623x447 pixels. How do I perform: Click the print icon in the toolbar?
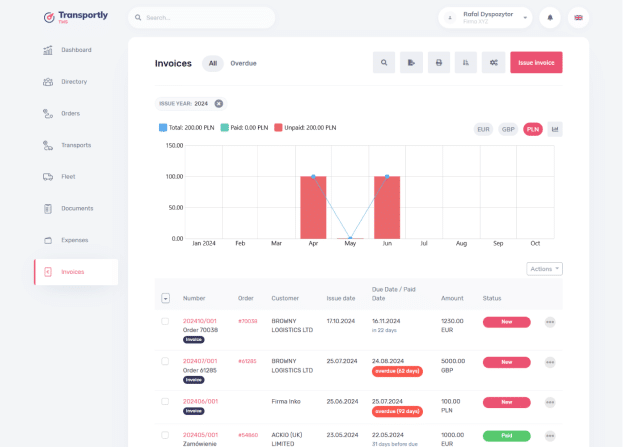pos(439,62)
